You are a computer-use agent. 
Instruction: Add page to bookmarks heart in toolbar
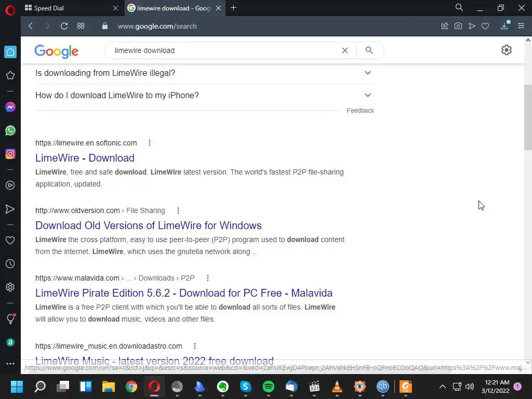pos(485,26)
